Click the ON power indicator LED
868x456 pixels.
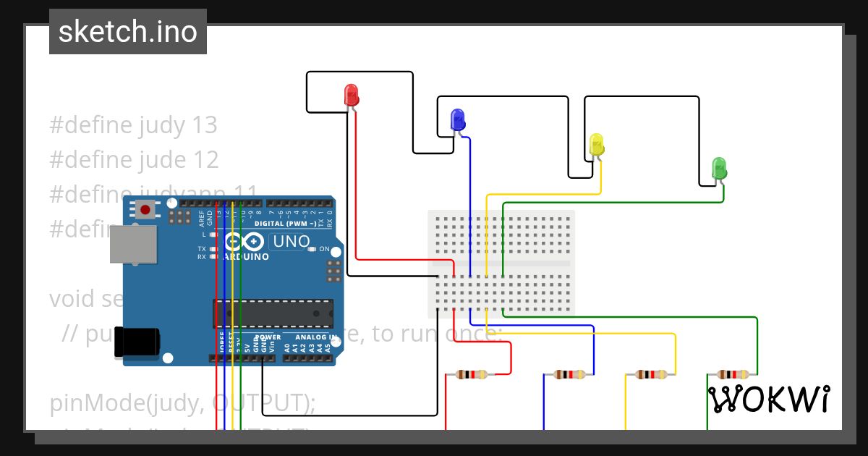coord(311,249)
